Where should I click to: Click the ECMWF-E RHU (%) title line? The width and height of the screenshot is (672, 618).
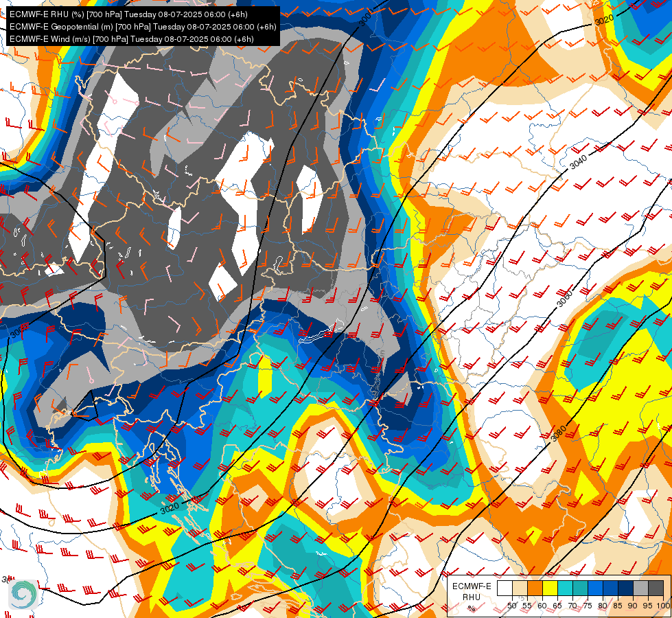coord(128,14)
